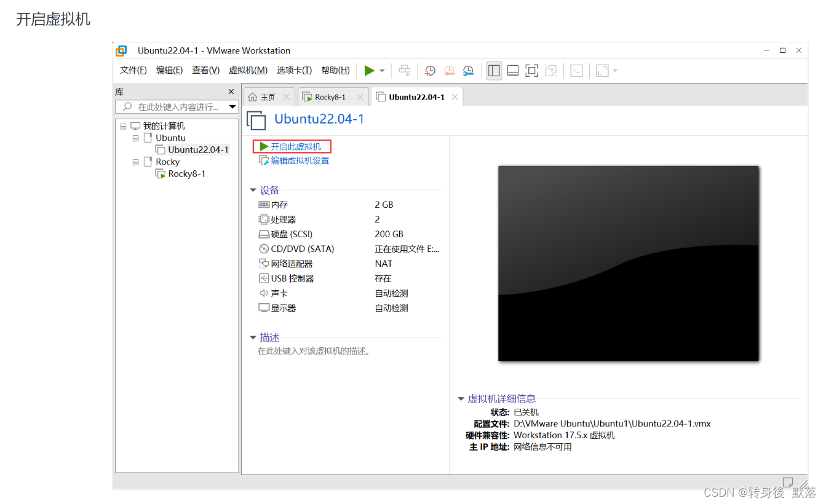This screenshot has width=826, height=504.
Task: Click the CD/DVD (SATA) device icon
Action: coord(263,248)
